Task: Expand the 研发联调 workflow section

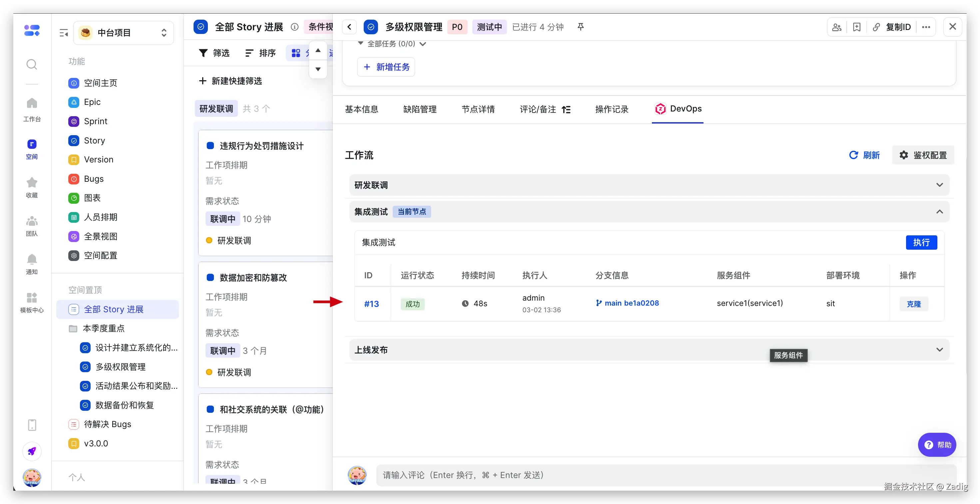Action: click(939, 185)
